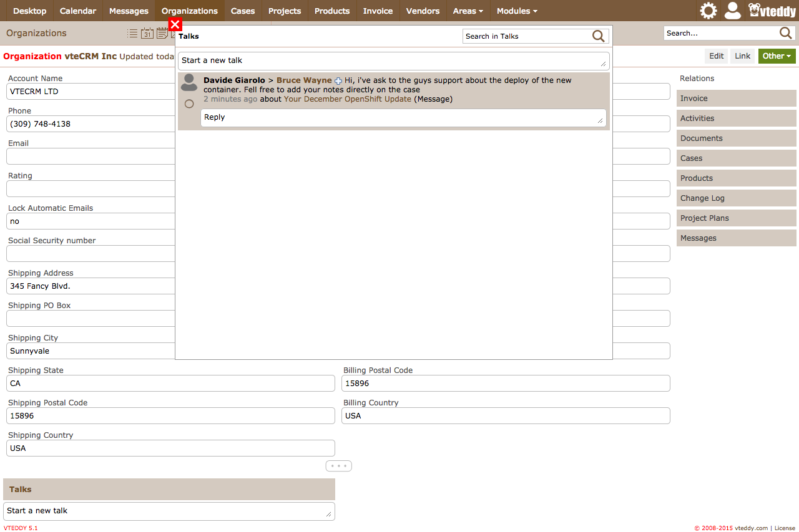
Task: Select the radio button next to the Reply box
Action: 189,104
